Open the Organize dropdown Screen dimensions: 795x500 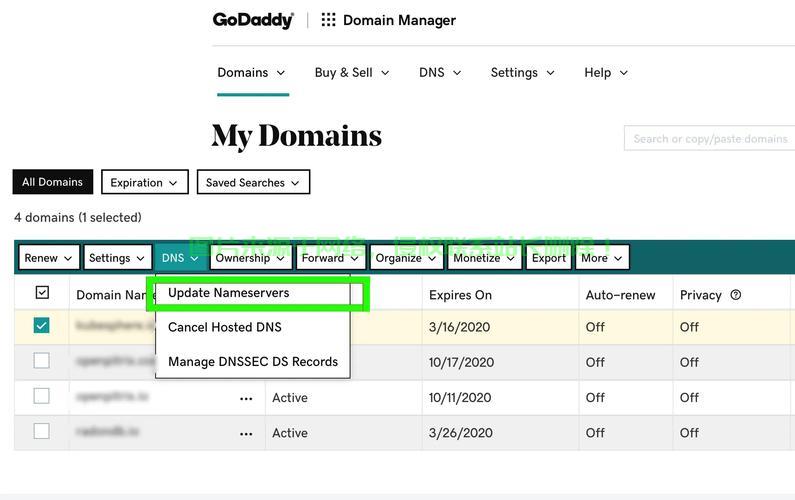pos(406,258)
